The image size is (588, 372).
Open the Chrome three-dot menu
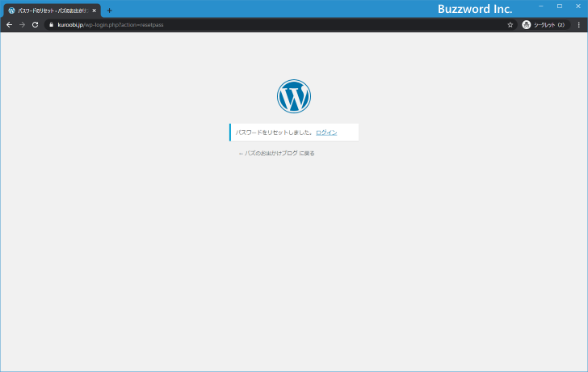coord(578,25)
